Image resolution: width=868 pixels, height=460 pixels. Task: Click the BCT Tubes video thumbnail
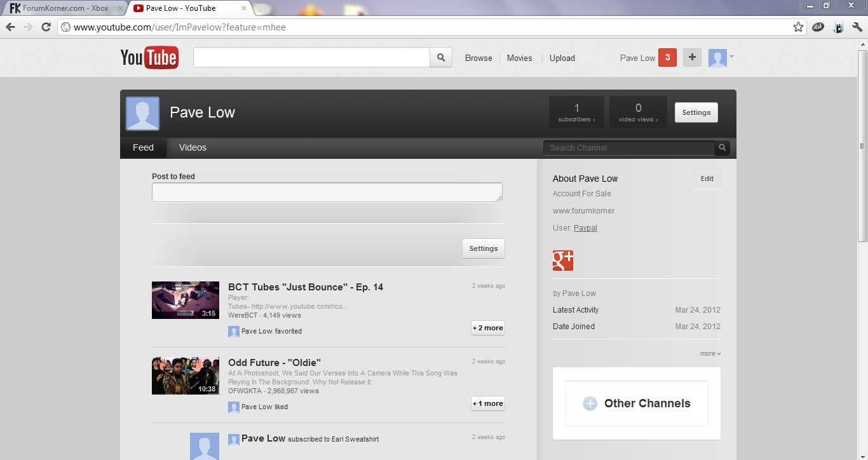[186, 301]
